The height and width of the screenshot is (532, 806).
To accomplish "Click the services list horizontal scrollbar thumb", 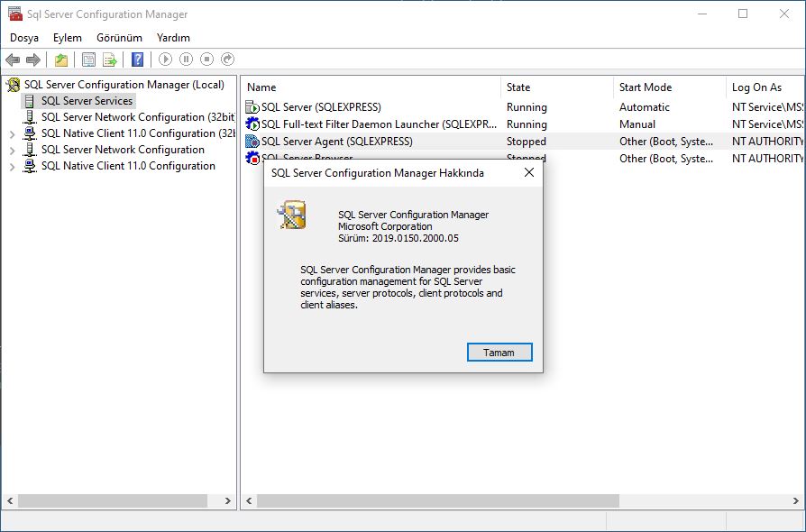I will [438, 500].
